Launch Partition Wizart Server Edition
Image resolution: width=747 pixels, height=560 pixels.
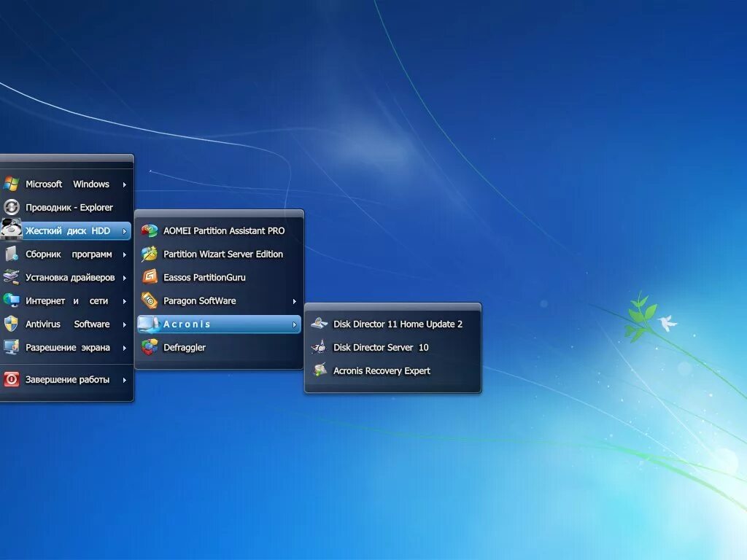[219, 254]
